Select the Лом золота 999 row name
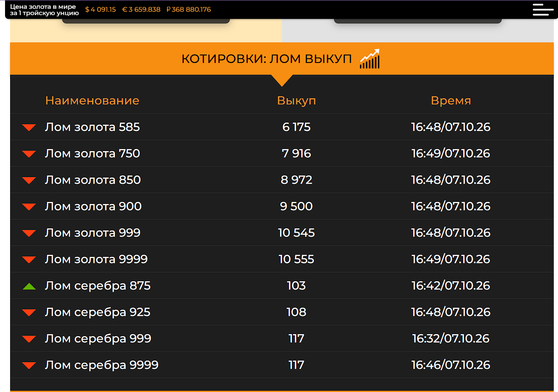The height and width of the screenshot is (392, 558). point(93,233)
